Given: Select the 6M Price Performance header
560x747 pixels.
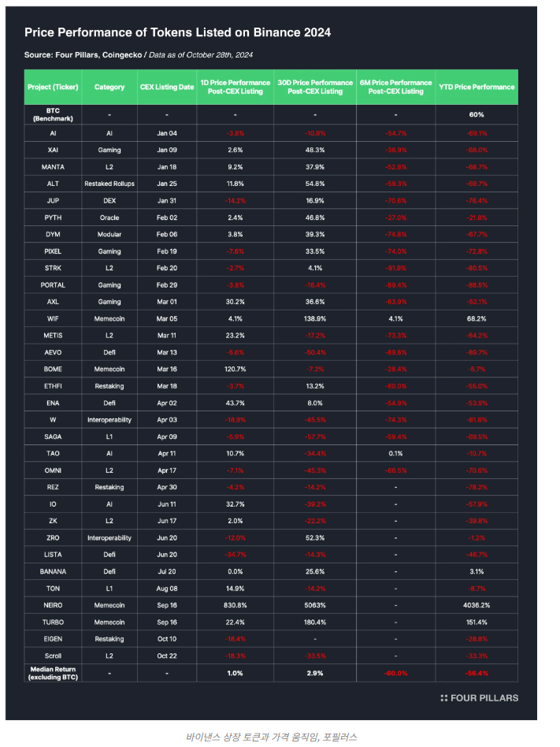Looking at the screenshot, I should pos(395,87).
